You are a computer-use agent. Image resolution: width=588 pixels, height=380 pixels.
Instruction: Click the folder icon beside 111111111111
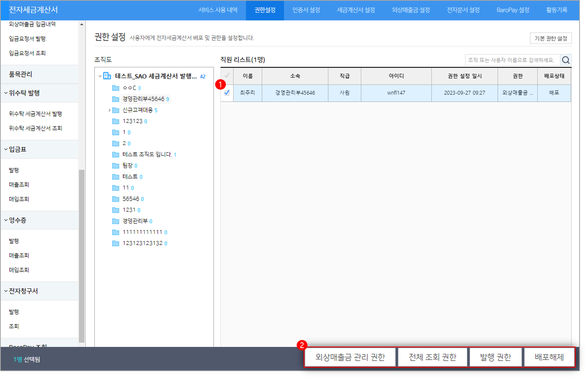click(115, 232)
